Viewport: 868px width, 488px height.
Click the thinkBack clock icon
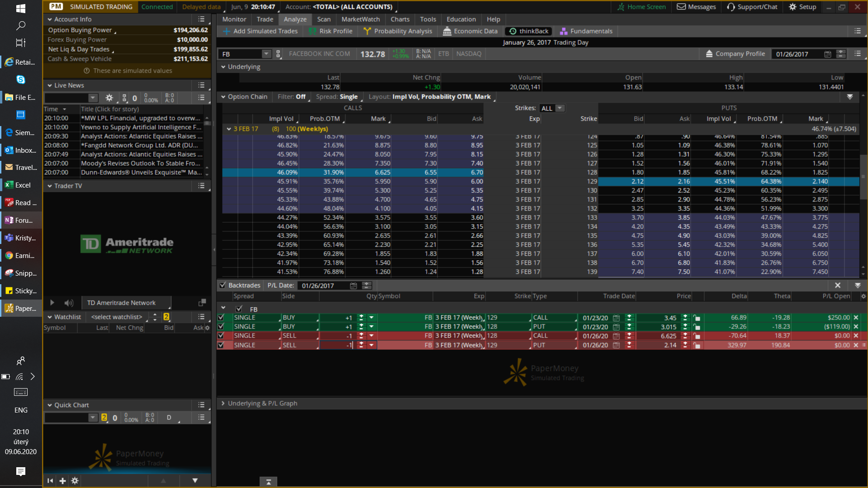(x=513, y=31)
